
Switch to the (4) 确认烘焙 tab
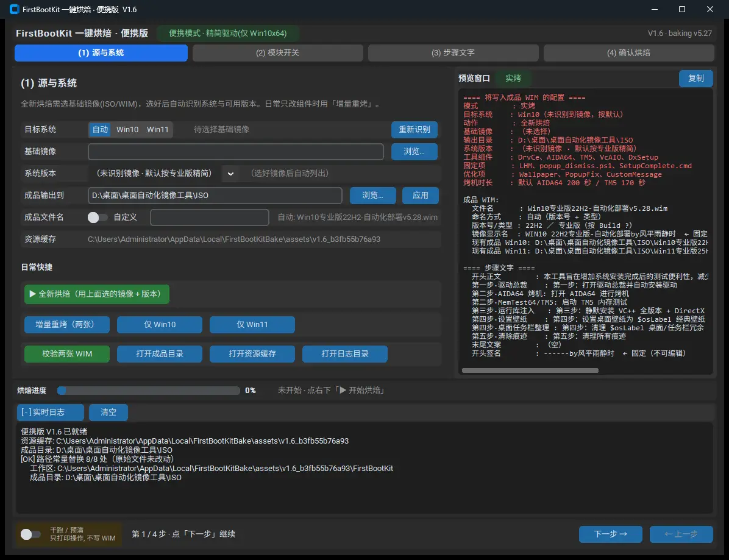coord(628,53)
